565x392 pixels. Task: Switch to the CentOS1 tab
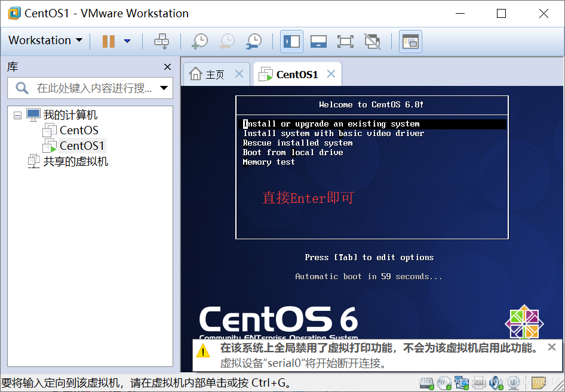tap(297, 75)
